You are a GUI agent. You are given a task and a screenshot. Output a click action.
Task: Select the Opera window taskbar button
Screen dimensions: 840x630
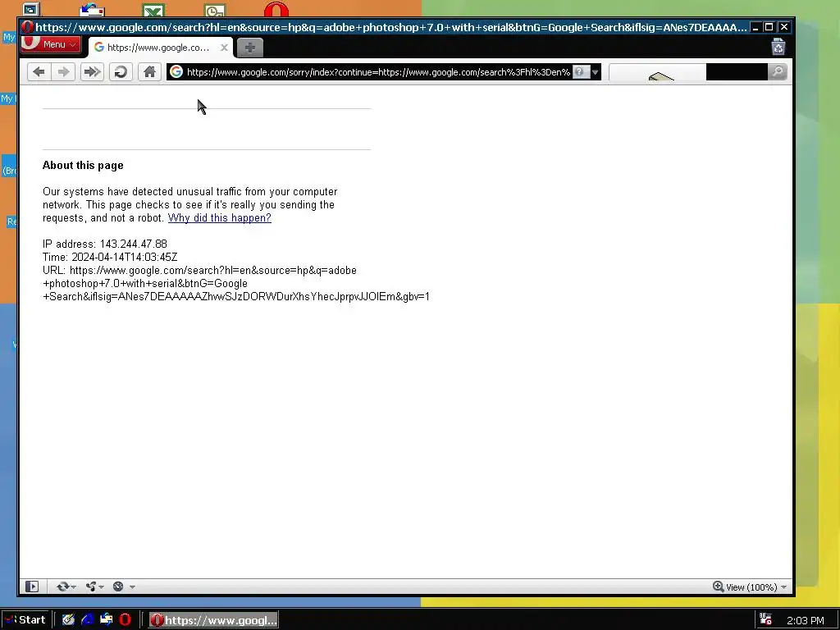(x=213, y=620)
